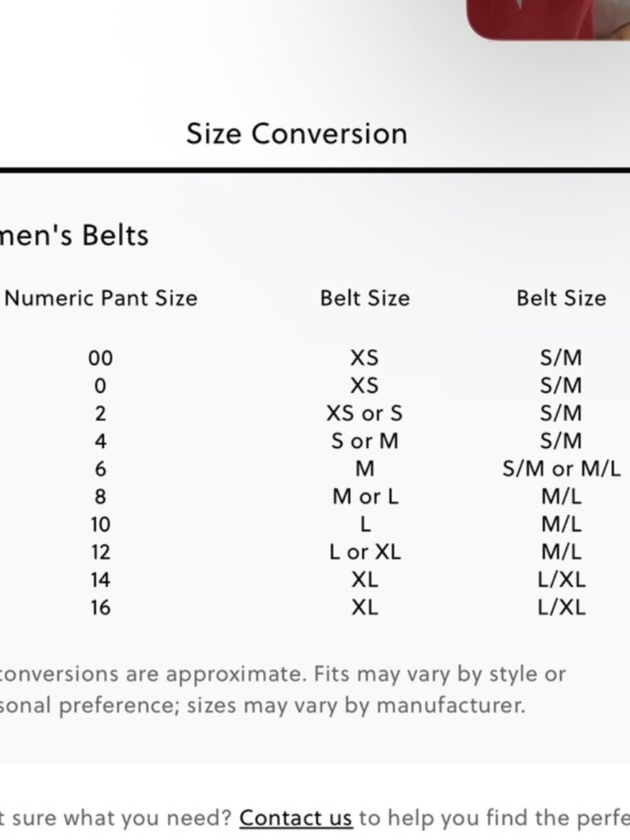Select the Numeric Pant Size column header
630x840 pixels.
coord(101,298)
